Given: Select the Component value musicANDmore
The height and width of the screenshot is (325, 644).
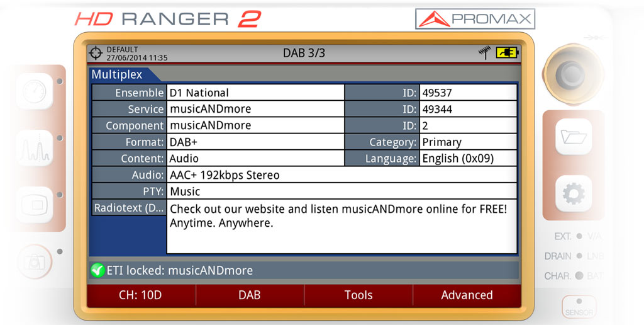Looking at the screenshot, I should pyautogui.click(x=255, y=125).
